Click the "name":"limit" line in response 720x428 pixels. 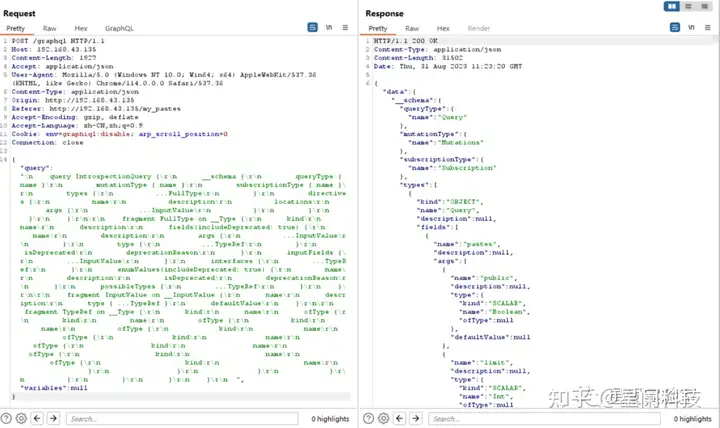pos(484,363)
